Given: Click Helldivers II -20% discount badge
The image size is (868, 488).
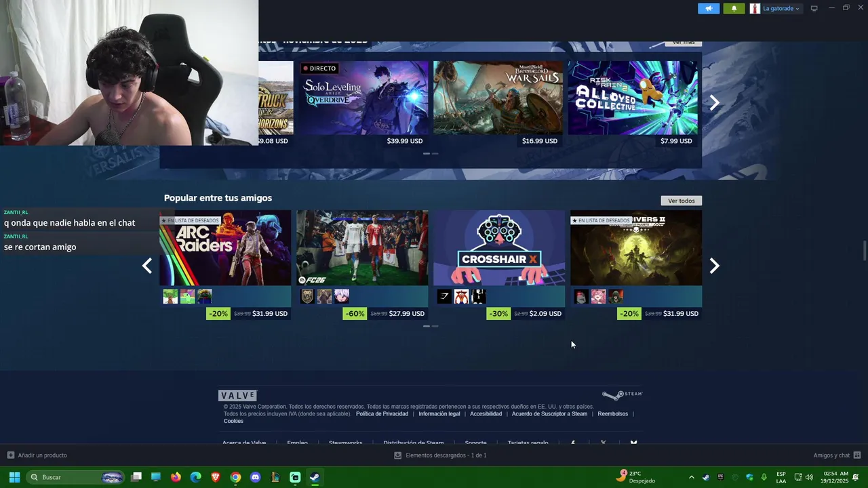Looking at the screenshot, I should pyautogui.click(x=629, y=313).
